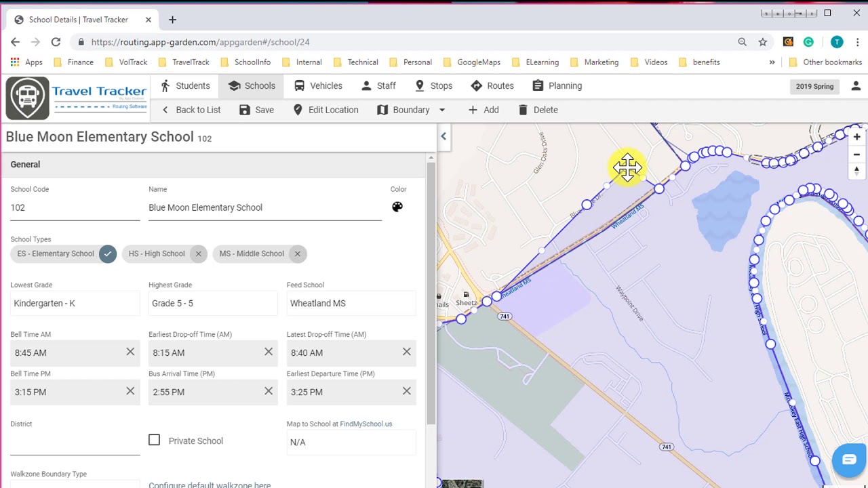Open the Feed School dropdown
This screenshot has height=488, width=868.
coord(351,303)
